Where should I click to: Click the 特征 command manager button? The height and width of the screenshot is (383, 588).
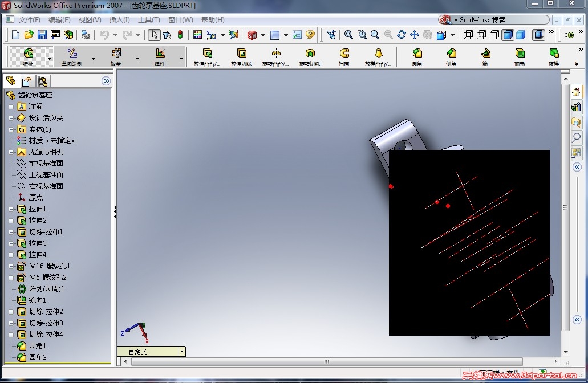pyautogui.click(x=28, y=57)
